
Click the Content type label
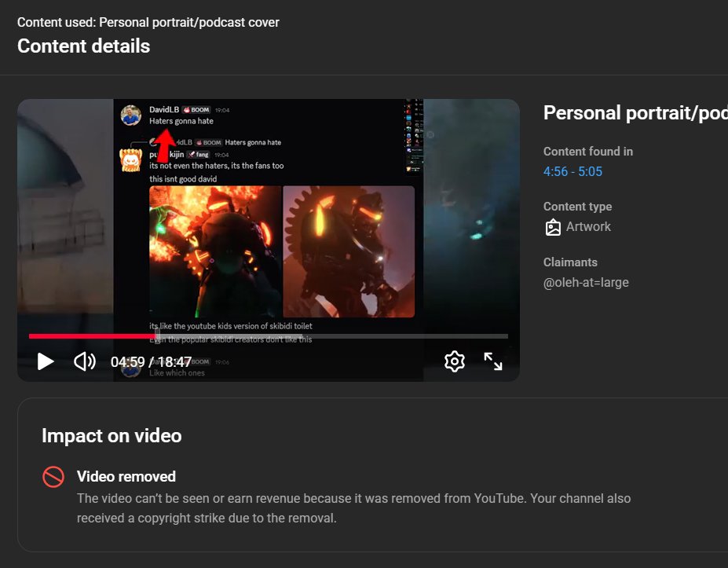[x=577, y=206]
